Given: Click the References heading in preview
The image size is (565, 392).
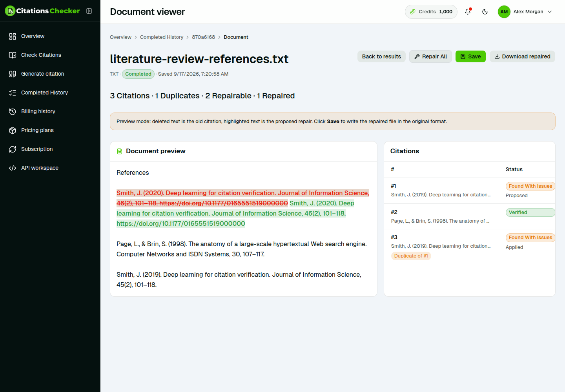Looking at the screenshot, I should coord(133,173).
